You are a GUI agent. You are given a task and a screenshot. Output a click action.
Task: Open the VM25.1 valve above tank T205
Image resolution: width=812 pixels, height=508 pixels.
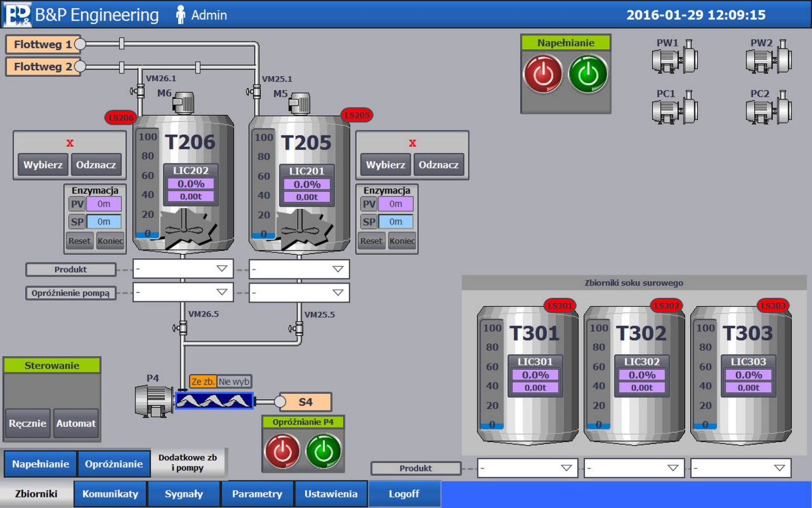click(x=255, y=92)
